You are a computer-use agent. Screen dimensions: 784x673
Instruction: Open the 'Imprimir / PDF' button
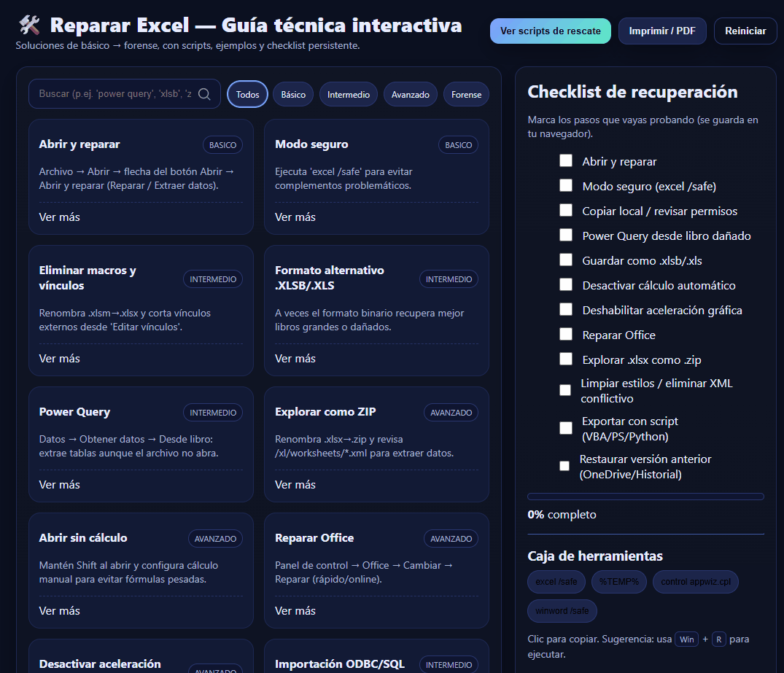[x=662, y=31]
